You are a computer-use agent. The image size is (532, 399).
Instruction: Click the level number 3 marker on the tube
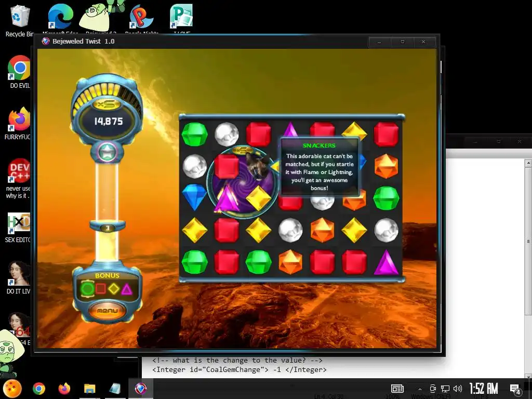(x=108, y=228)
